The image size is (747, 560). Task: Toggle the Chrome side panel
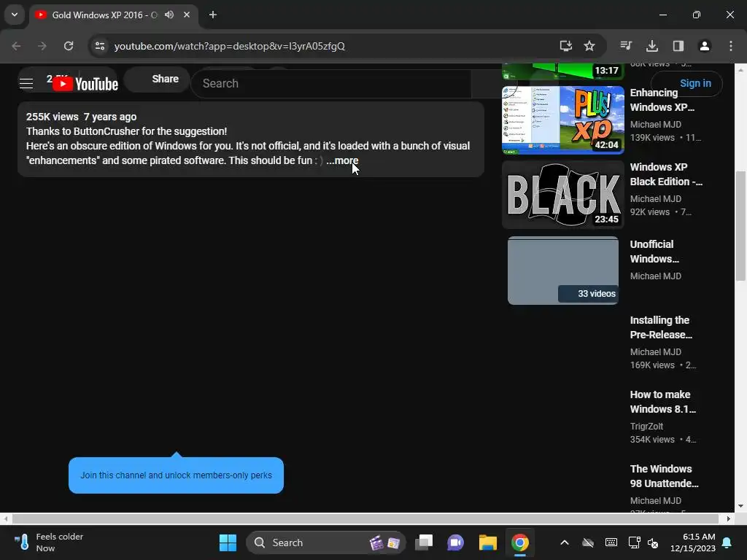pos(678,46)
